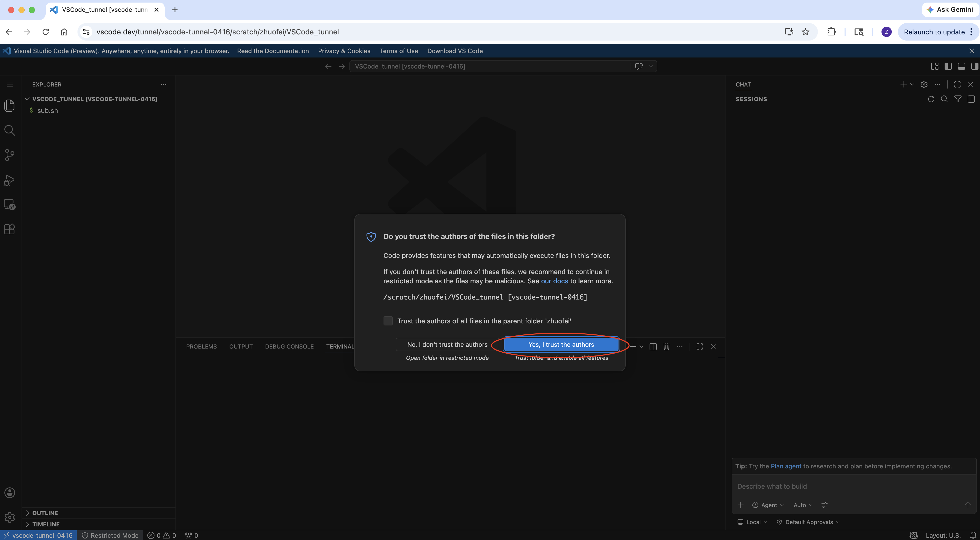Image resolution: width=980 pixels, height=540 pixels.
Task: Click the kill terminal trash icon
Action: [666, 346]
